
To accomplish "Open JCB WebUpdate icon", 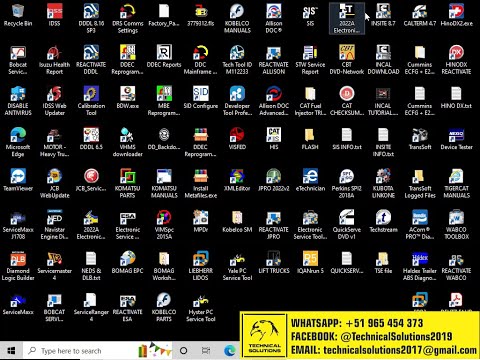I will tap(54, 184).
